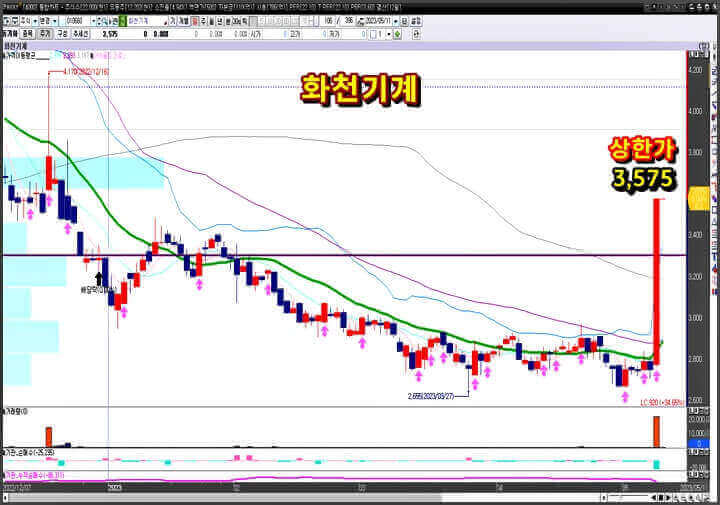
Task: Click the panel icon at second row end
Action: (416, 34)
